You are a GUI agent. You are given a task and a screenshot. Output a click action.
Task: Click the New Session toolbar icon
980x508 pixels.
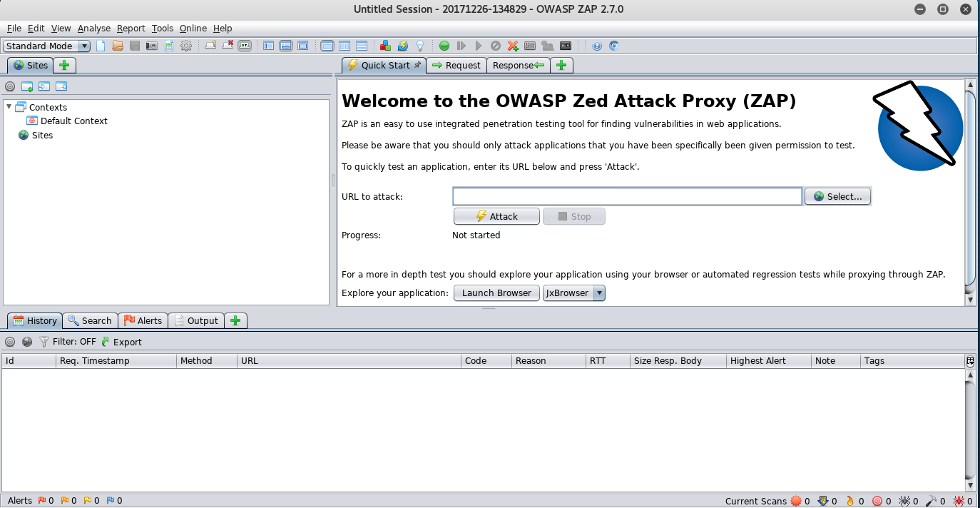tap(101, 46)
